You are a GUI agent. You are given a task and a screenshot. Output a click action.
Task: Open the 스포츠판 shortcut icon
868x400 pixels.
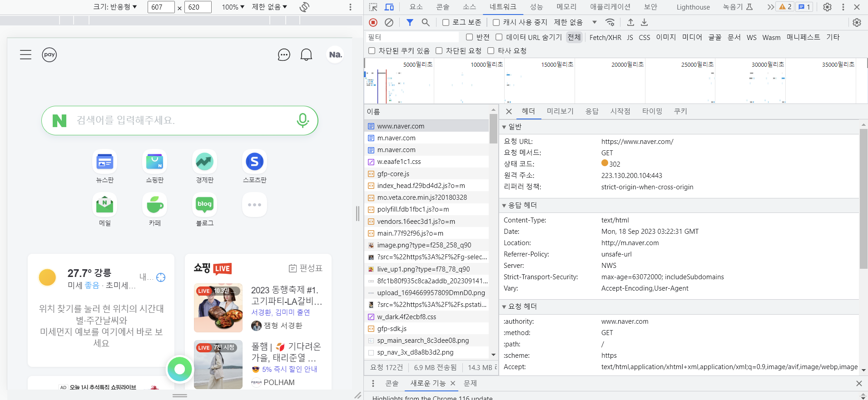pyautogui.click(x=255, y=162)
